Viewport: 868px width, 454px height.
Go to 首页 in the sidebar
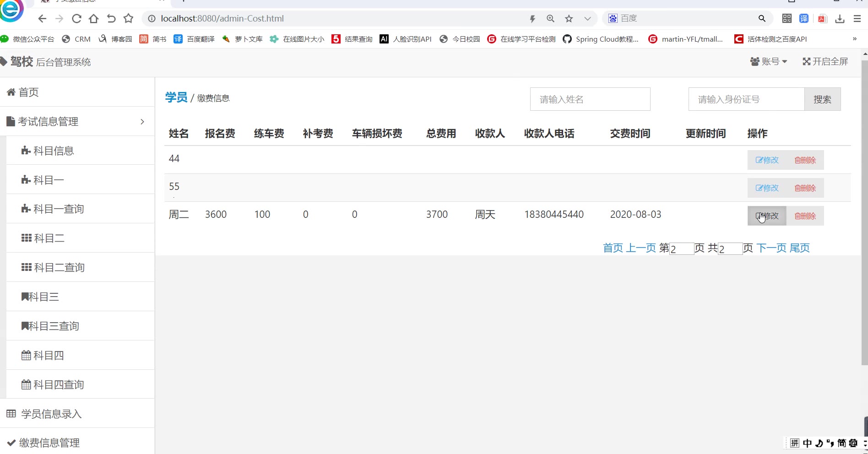(x=77, y=92)
